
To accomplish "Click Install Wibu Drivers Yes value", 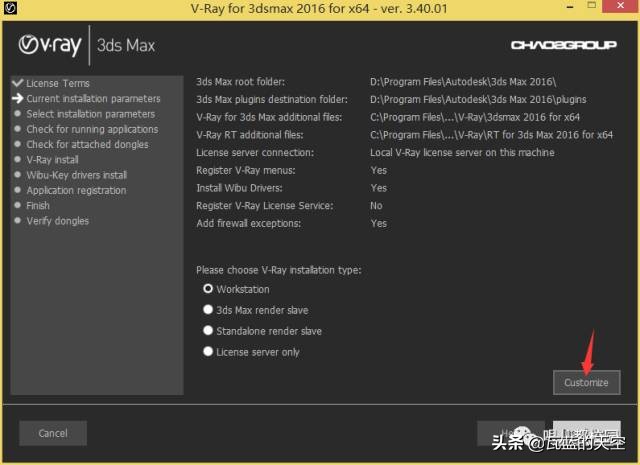I will click(378, 188).
